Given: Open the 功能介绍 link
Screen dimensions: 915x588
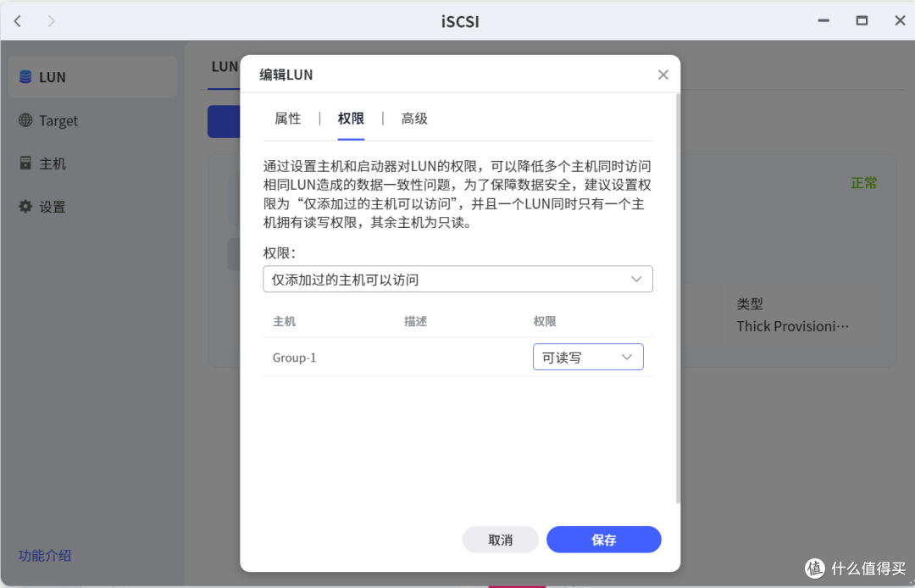Looking at the screenshot, I should tap(44, 555).
